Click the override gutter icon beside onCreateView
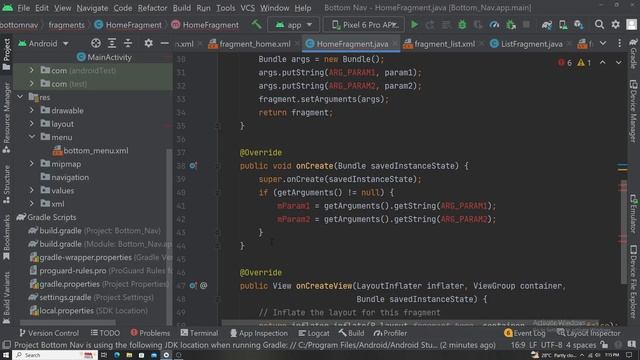640x360 pixels. [x=193, y=286]
